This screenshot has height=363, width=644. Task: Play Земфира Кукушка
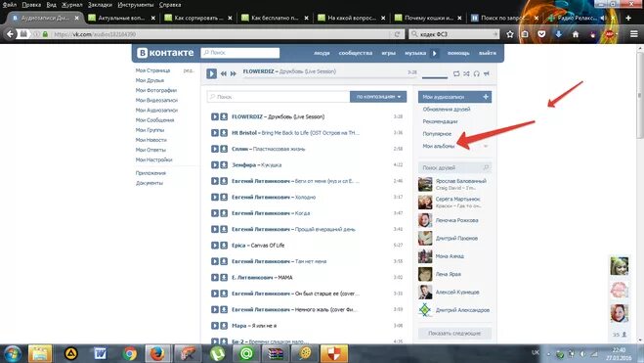coord(215,164)
